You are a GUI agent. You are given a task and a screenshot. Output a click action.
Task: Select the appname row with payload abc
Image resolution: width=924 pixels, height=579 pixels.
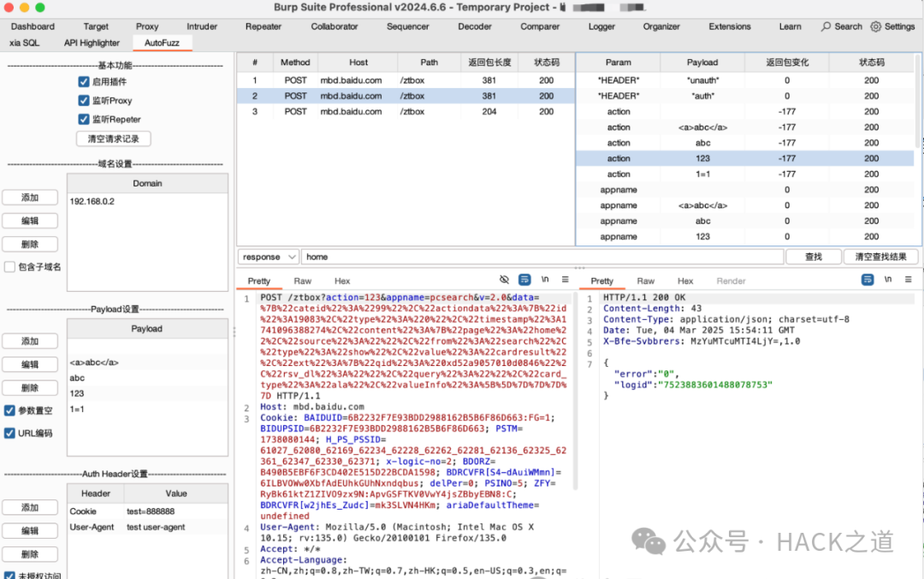click(745, 221)
